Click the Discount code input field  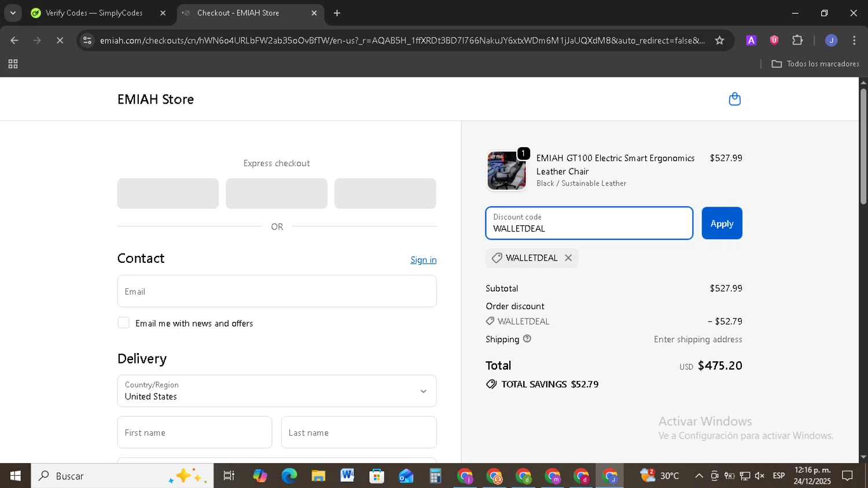click(589, 223)
